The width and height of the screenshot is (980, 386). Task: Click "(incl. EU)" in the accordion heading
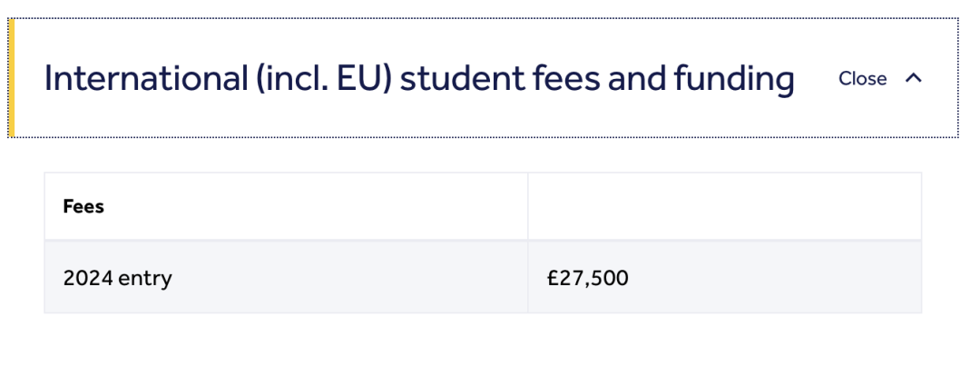[x=311, y=79]
